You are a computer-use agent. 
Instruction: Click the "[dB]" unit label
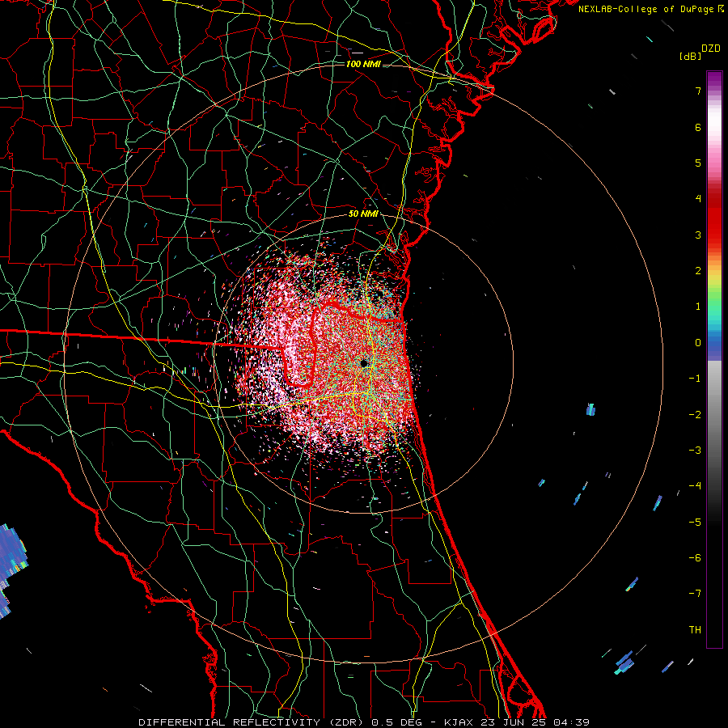click(691, 57)
